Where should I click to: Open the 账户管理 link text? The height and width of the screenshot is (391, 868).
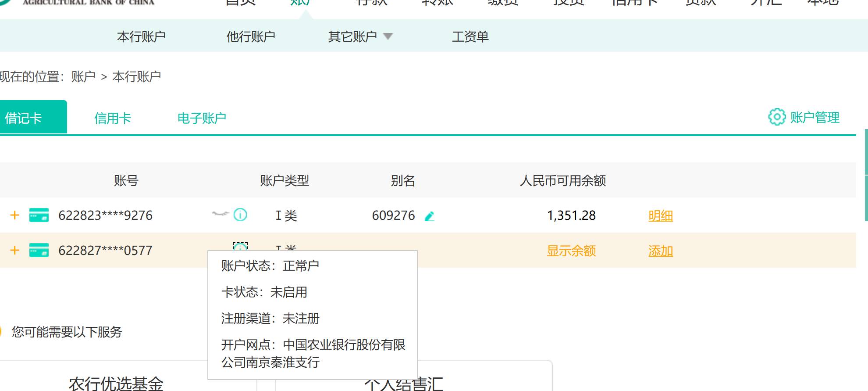click(x=815, y=117)
